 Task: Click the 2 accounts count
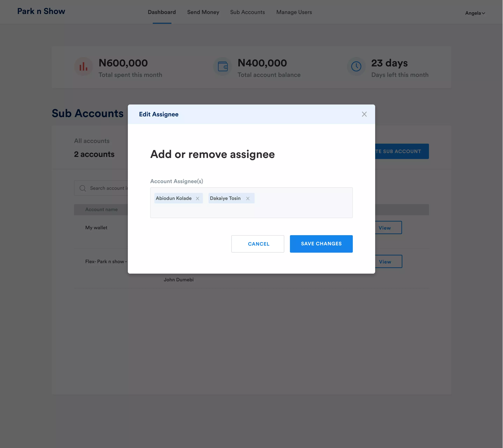(94, 154)
